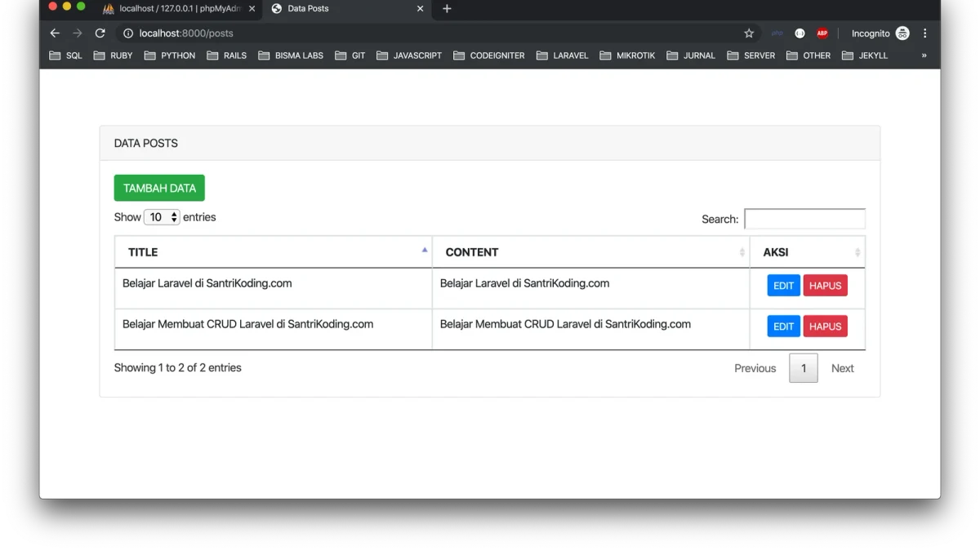Sort the table by AKSI column
This screenshot has height=551, width=980.
click(x=808, y=252)
